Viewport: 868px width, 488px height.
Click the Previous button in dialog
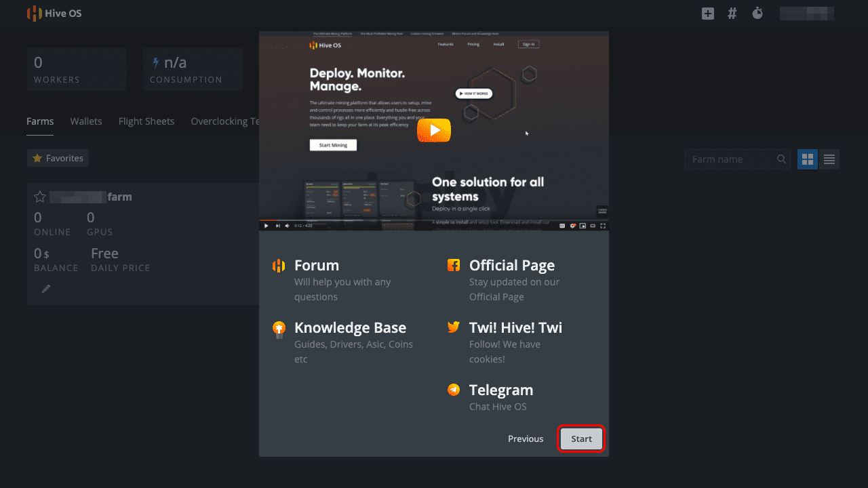coord(526,439)
